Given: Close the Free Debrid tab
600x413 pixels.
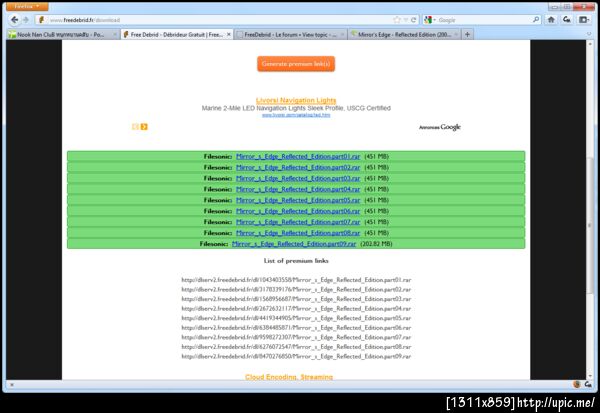Looking at the screenshot, I should point(228,34).
